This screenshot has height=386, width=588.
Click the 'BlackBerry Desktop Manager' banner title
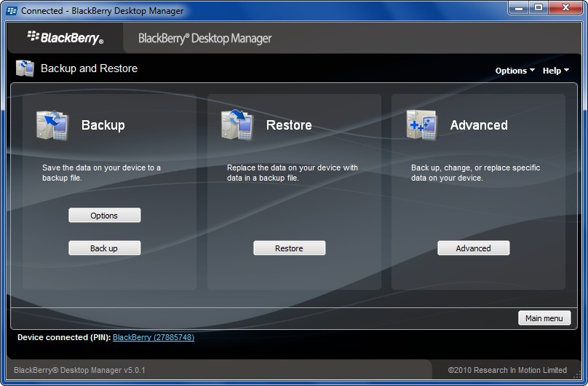click(204, 39)
